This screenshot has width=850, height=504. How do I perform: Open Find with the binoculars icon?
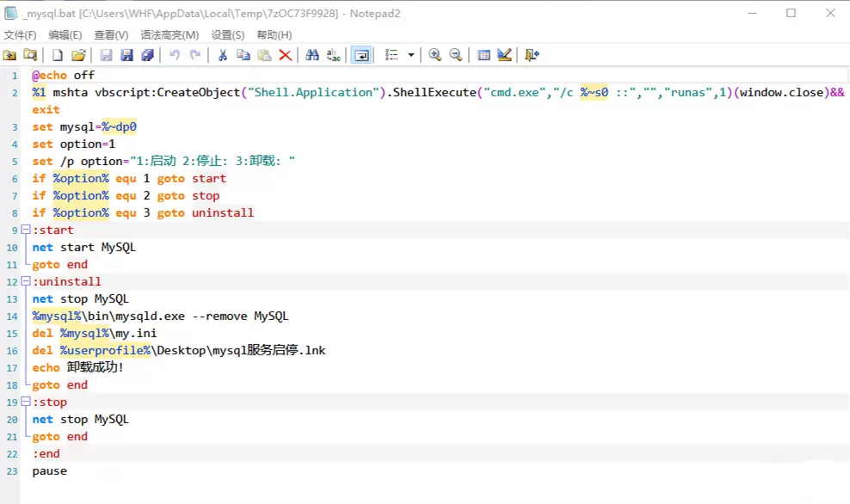[x=312, y=55]
